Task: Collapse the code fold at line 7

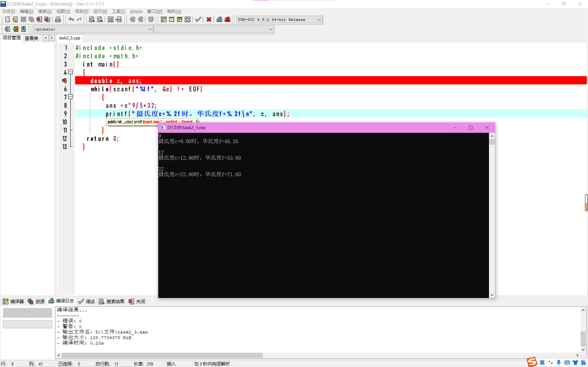Action: pos(71,97)
